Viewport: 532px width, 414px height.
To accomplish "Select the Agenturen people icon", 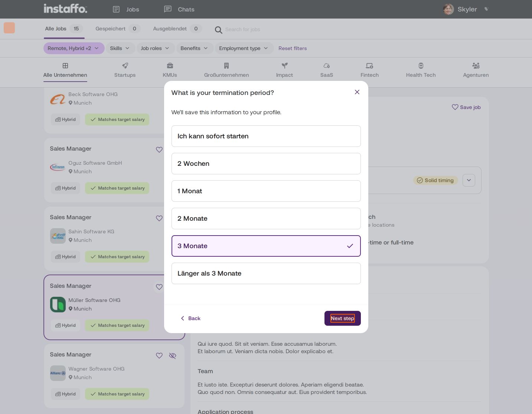I will tap(476, 66).
